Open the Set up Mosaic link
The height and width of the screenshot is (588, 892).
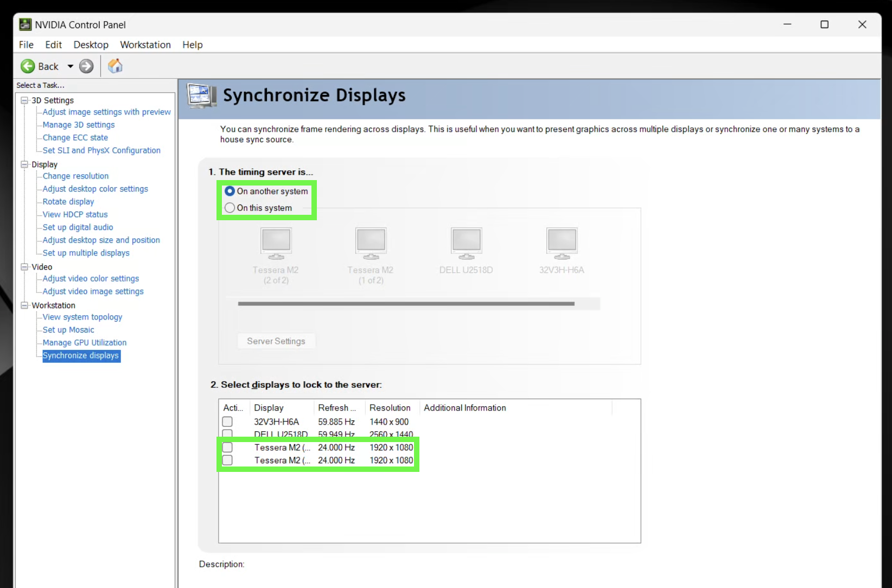68,330
